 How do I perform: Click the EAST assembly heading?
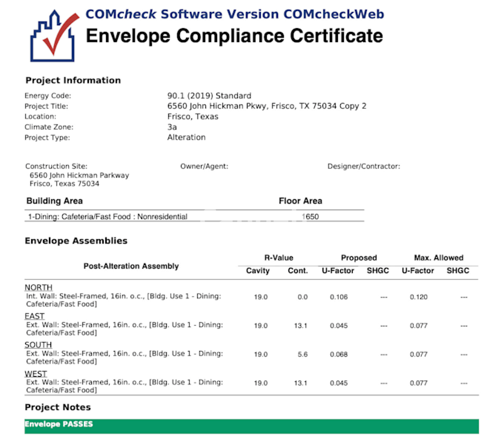click(35, 316)
